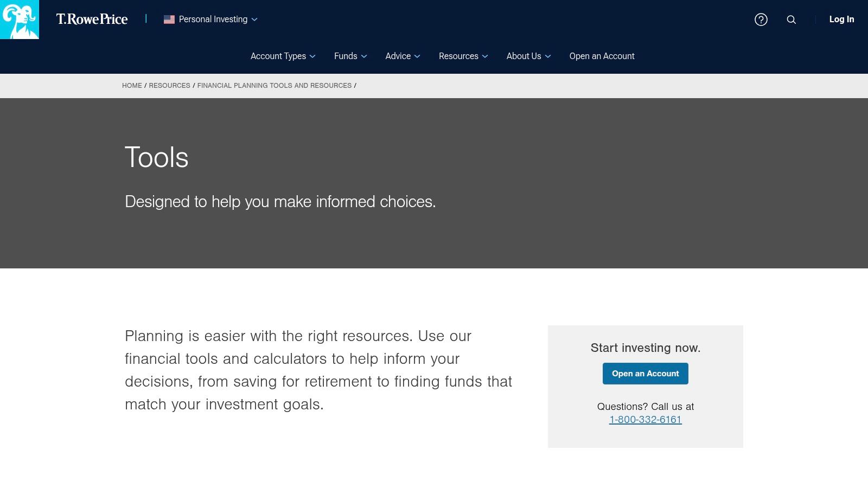The height and width of the screenshot is (488, 868).
Task: Open the Personal Investing site selector
Action: coord(213,20)
